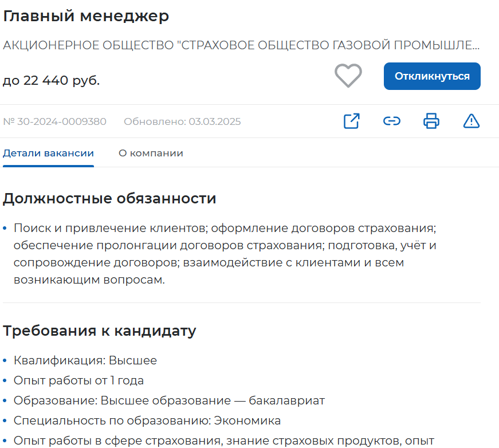Open the О компании tab
This screenshot has height=448, width=499.
[151, 154]
